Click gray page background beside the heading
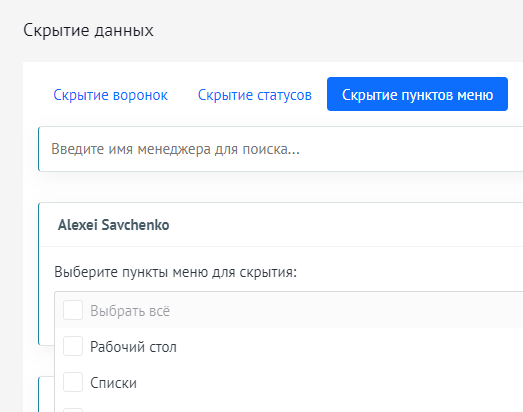 click(x=334, y=30)
